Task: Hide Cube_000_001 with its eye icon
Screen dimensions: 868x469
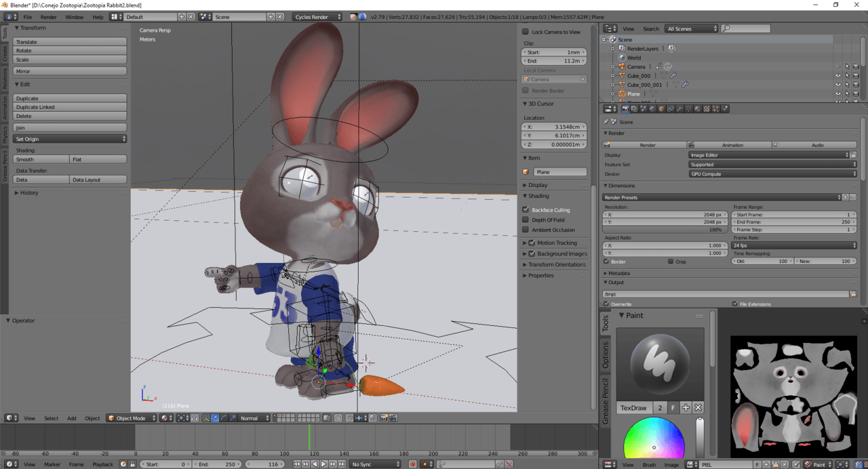Action: 838,85
